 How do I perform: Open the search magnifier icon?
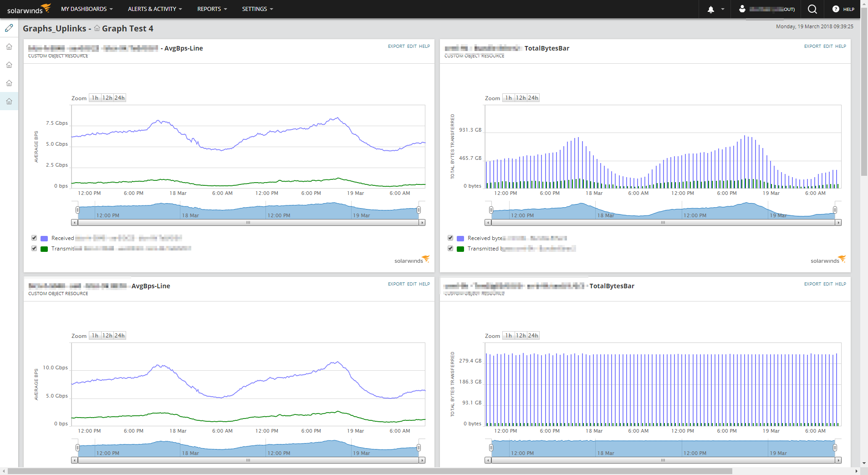pyautogui.click(x=812, y=9)
